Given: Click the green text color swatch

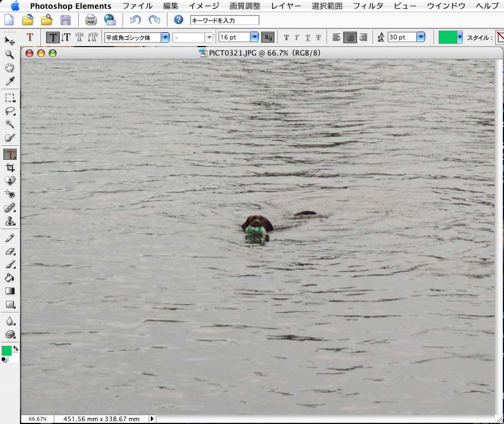Looking at the screenshot, I should click(448, 37).
